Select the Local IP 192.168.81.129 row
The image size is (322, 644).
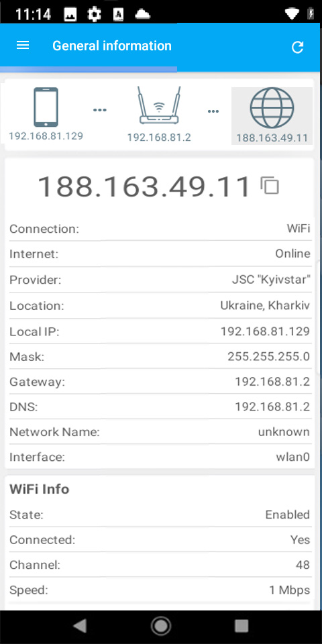[160, 331]
